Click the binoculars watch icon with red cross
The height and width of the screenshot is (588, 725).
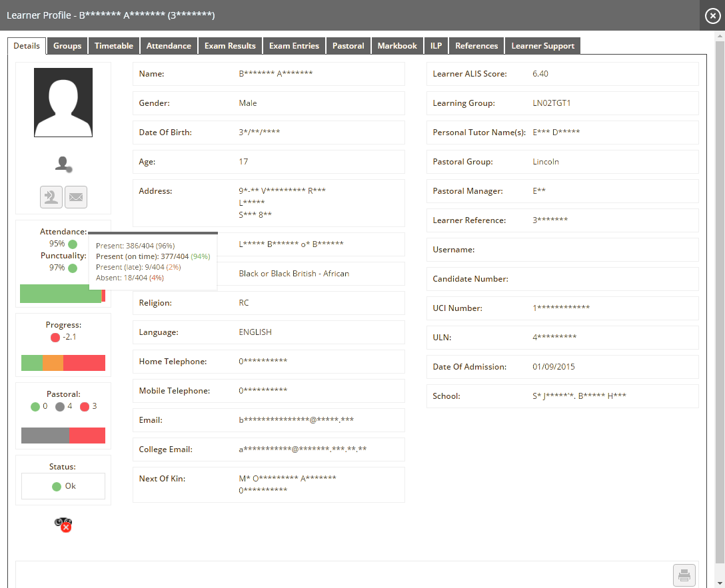(x=63, y=525)
